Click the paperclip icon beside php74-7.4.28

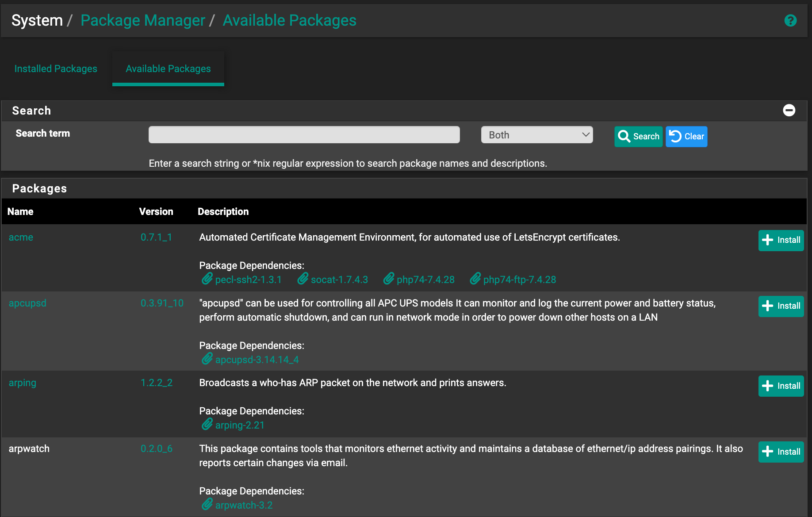click(389, 279)
